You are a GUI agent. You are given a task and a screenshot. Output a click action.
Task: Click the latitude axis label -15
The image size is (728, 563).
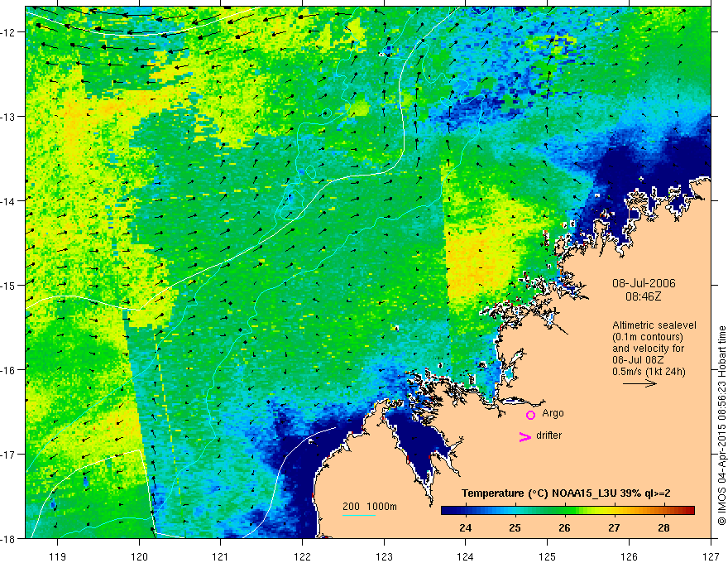(x=9, y=286)
